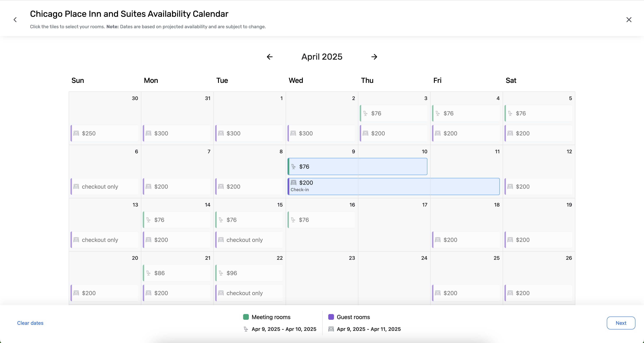Click the April 2025 month heading
Image resolution: width=644 pixels, height=343 pixels.
[322, 57]
